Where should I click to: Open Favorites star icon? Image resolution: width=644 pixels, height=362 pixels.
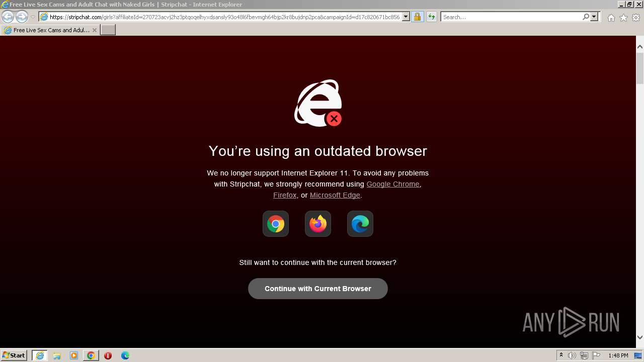click(623, 18)
